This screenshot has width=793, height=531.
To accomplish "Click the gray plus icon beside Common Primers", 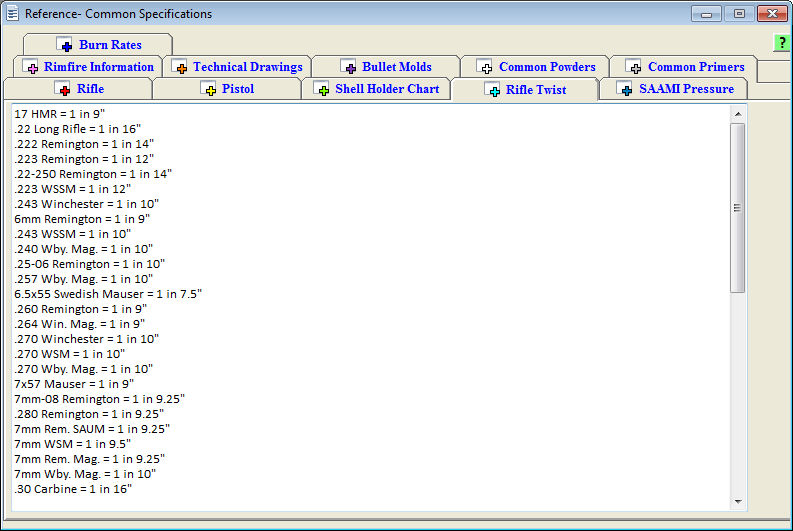I will click(633, 66).
